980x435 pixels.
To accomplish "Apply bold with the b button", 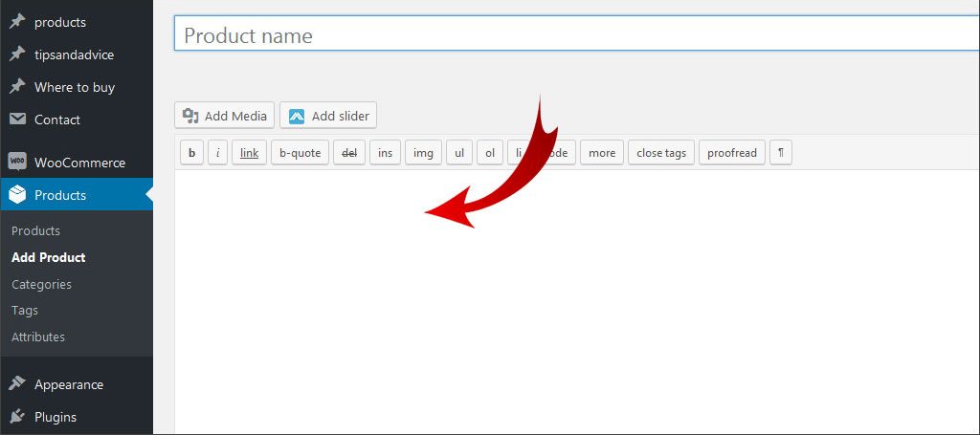I will coord(191,153).
